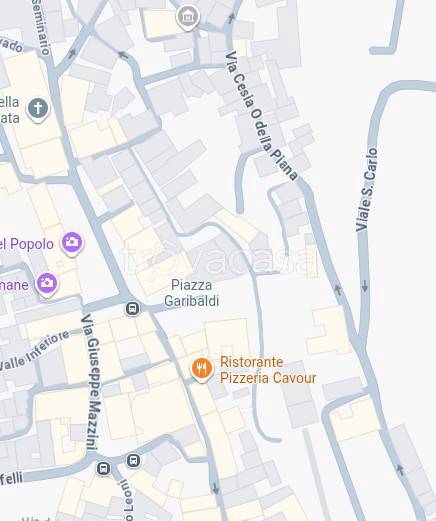Image resolution: width=436 pixels, height=521 pixels.
Task: Click the 'felli' street label
Action: point(11,478)
